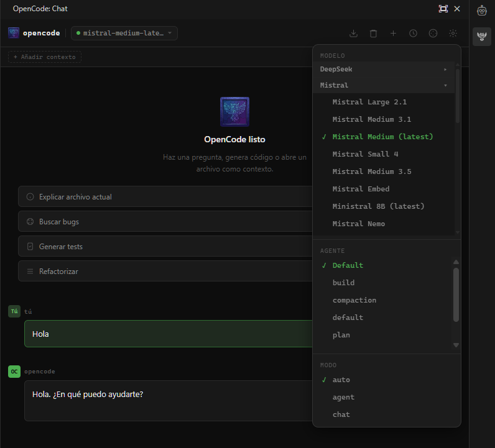
Task: Collapse the Mistral model group
Action: [384, 86]
